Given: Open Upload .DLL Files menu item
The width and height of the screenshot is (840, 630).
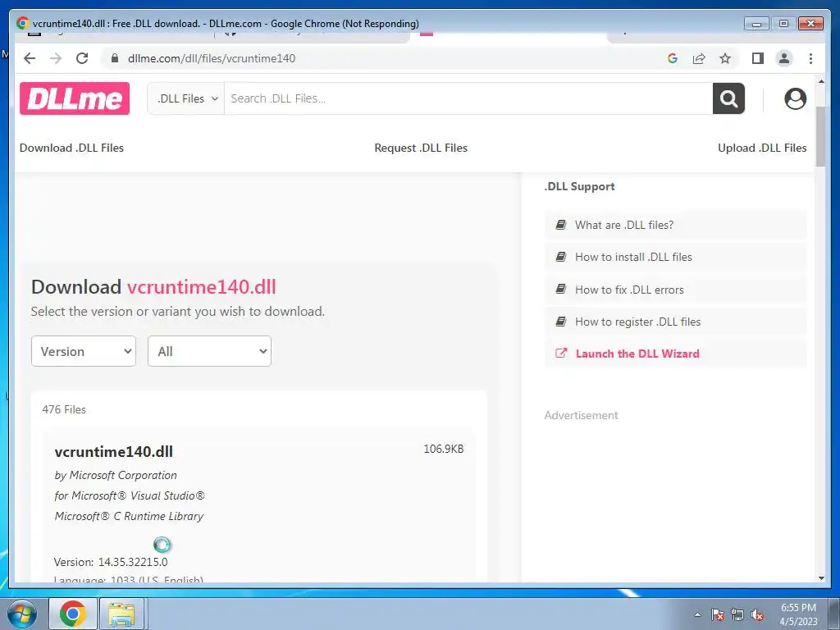Looking at the screenshot, I should (x=762, y=148).
